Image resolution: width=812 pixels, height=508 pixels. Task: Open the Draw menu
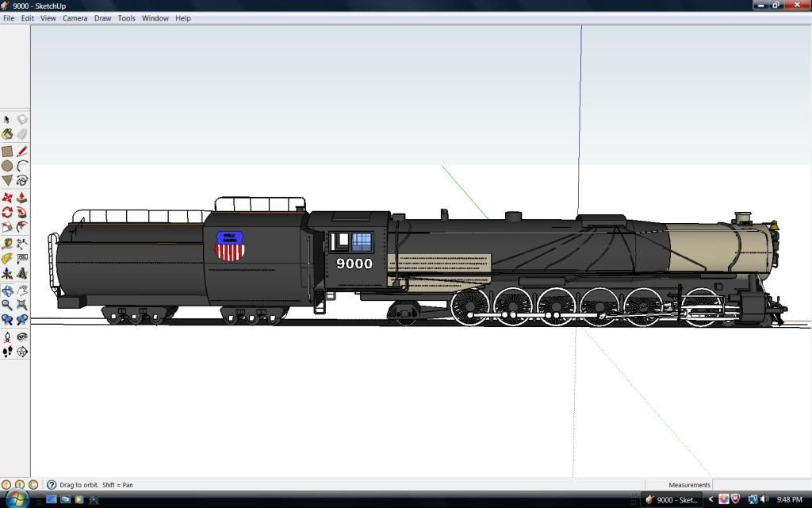[x=102, y=18]
